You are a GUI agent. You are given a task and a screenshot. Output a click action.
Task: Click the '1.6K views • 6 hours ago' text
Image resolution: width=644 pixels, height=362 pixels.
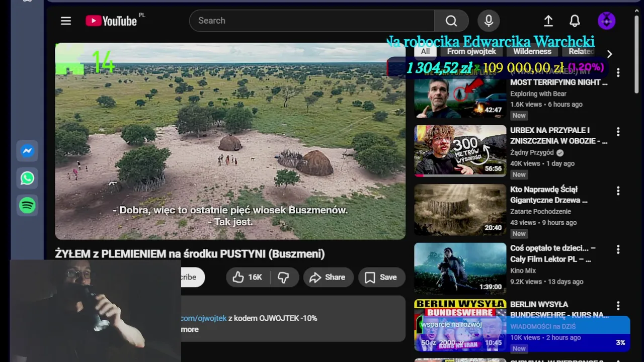546,105
